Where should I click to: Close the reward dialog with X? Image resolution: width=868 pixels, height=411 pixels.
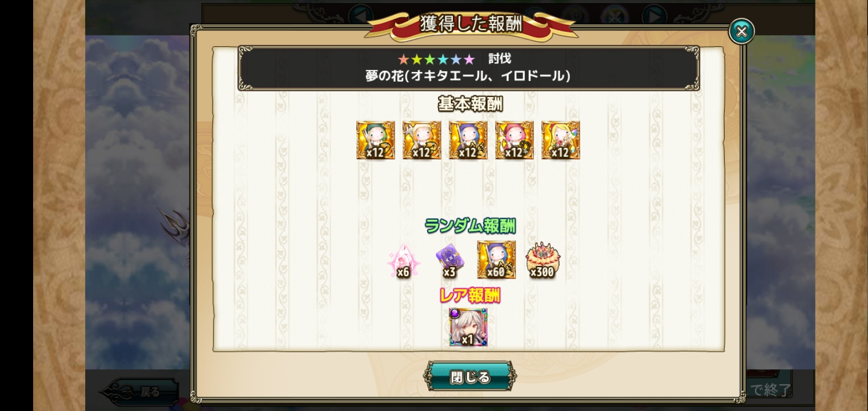click(741, 31)
